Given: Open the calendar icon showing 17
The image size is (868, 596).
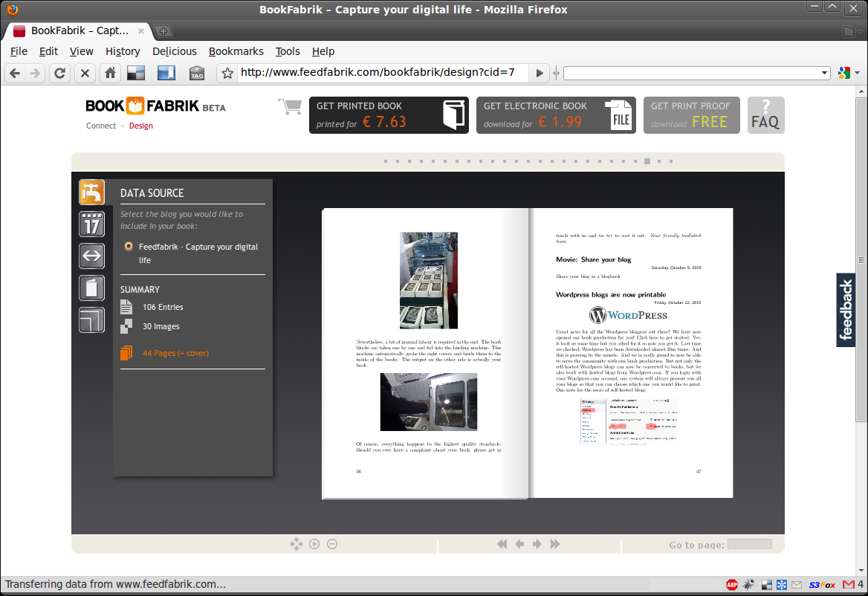Looking at the screenshot, I should tap(91, 224).
